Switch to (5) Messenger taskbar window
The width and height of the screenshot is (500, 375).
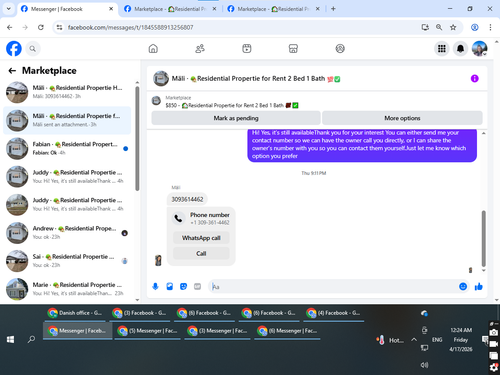(x=148, y=331)
